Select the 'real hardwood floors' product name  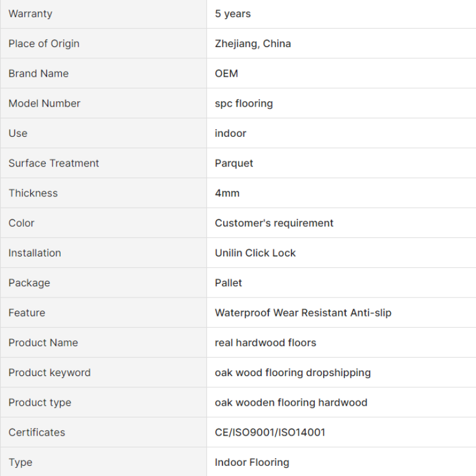[x=265, y=343]
